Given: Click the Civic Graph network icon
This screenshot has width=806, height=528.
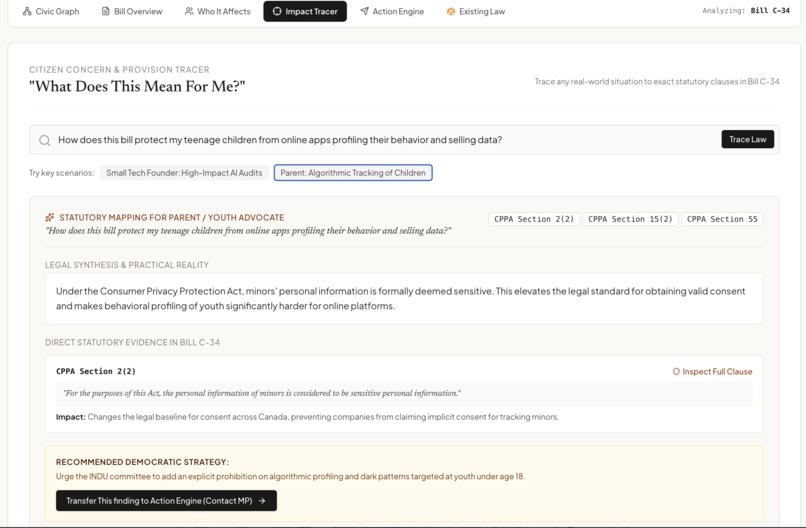Looking at the screenshot, I should [x=27, y=11].
